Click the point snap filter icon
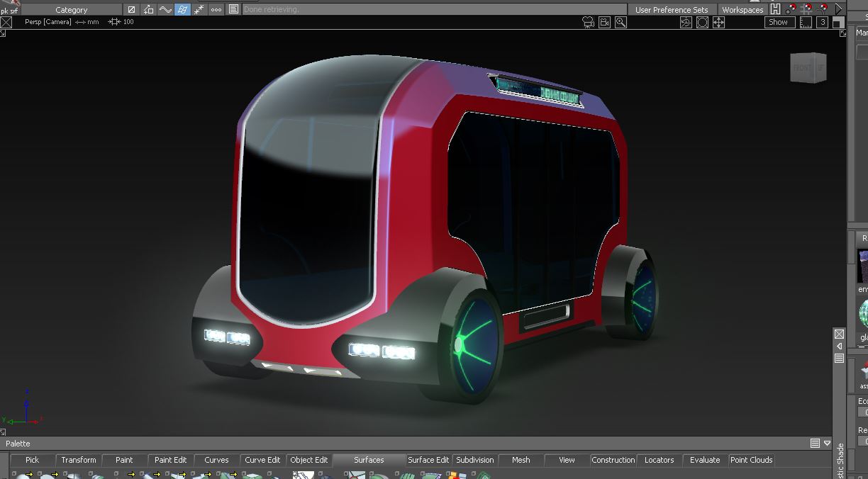The height and width of the screenshot is (479, 868). pyautogui.click(x=199, y=9)
